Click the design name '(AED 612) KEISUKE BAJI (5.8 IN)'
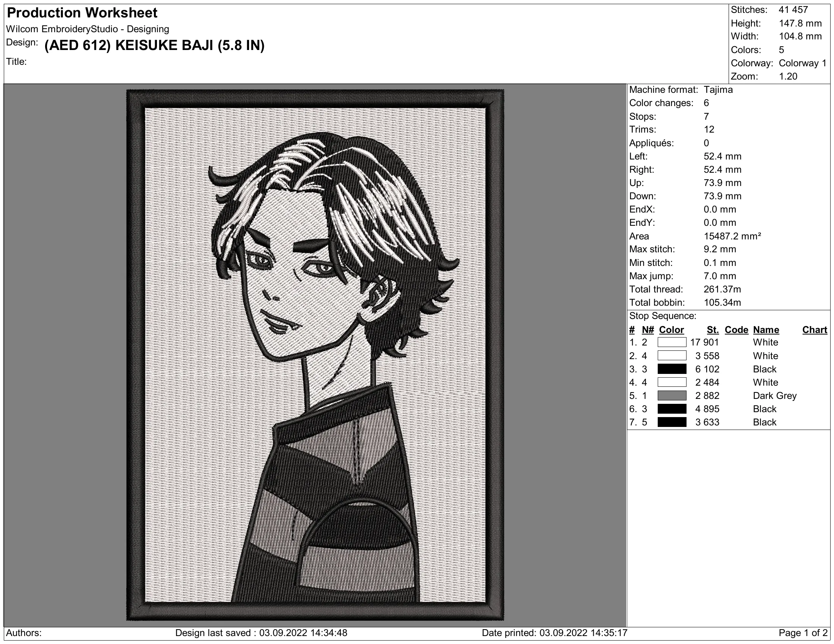 pos(154,45)
